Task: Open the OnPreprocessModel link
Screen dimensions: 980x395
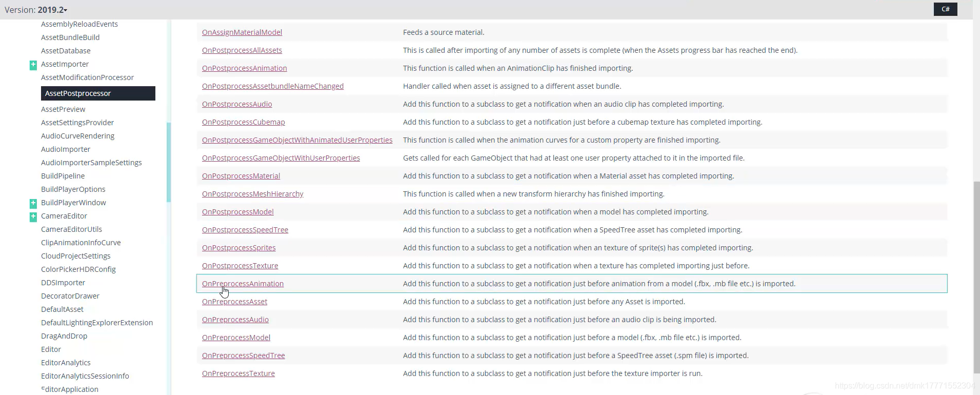Action: pyautogui.click(x=236, y=338)
